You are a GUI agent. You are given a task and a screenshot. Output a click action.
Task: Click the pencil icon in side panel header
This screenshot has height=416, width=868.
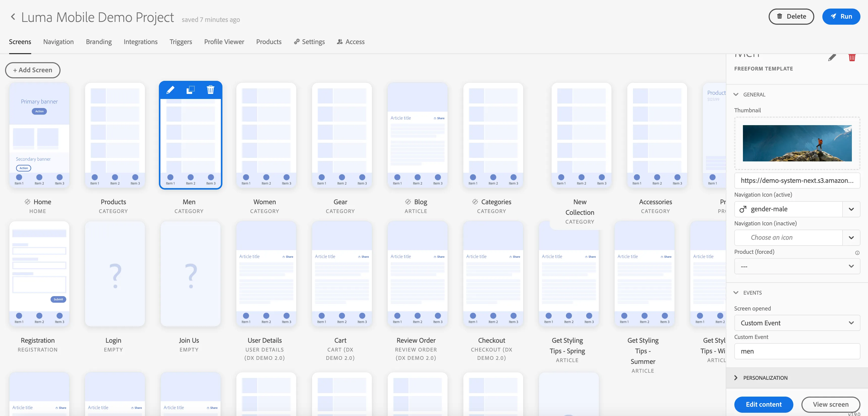coord(832,58)
